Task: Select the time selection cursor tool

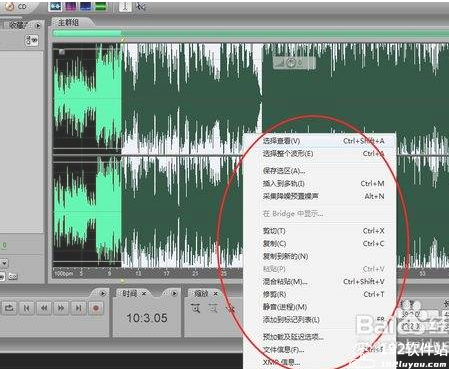Action: tap(125, 6)
